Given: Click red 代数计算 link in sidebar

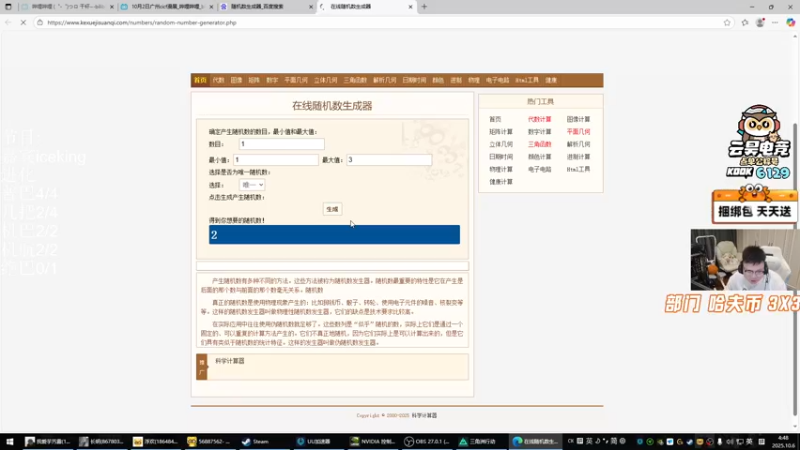Looking at the screenshot, I should [x=539, y=119].
